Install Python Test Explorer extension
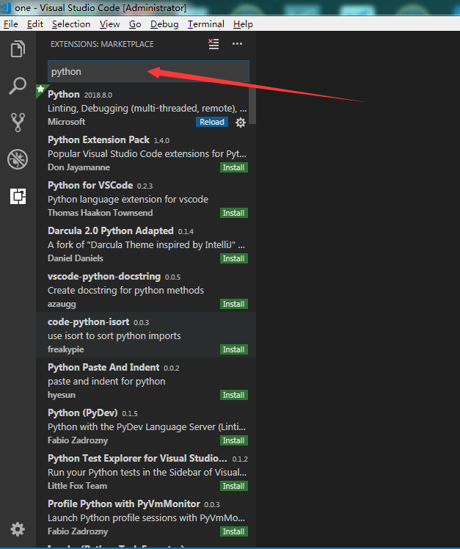Screen dimensions: 460x549 click(x=234, y=486)
